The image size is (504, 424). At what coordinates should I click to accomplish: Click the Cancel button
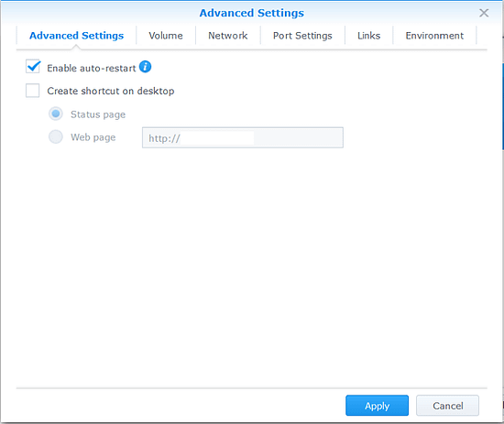click(448, 406)
